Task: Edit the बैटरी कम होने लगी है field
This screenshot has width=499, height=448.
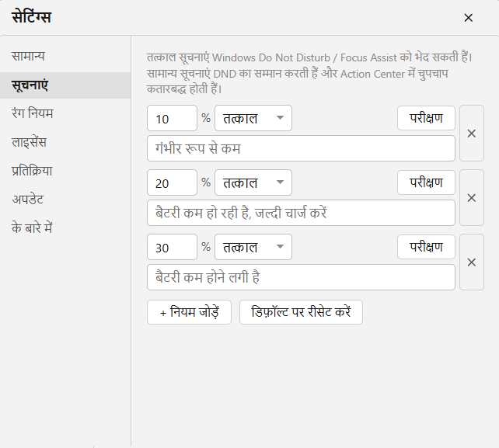Action: [301, 277]
